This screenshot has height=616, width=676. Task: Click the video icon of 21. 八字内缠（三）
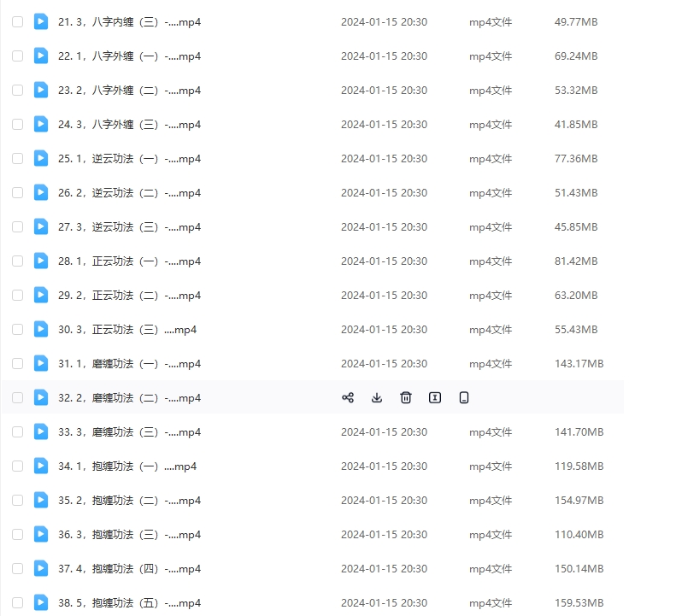pyautogui.click(x=41, y=21)
